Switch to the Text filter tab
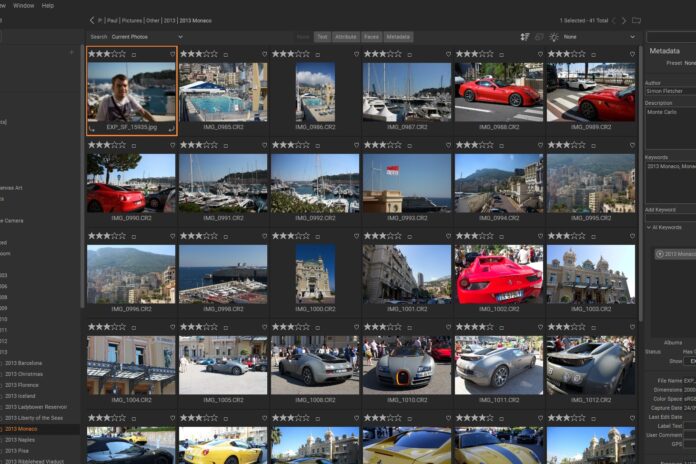The image size is (696, 464). pyautogui.click(x=322, y=37)
